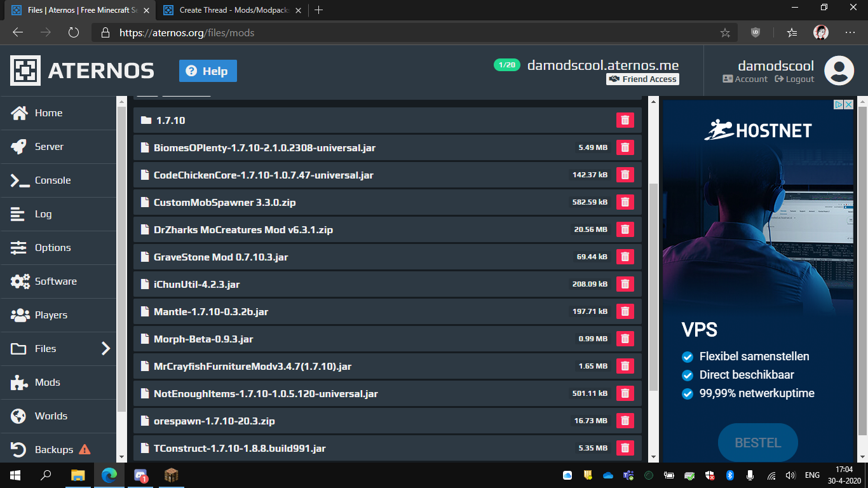Click the blue Help button
Viewport: 868px width, 488px height.
click(x=208, y=71)
